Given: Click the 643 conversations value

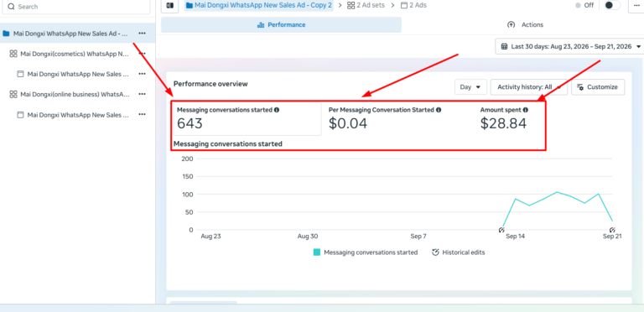Looking at the screenshot, I should (190, 123).
